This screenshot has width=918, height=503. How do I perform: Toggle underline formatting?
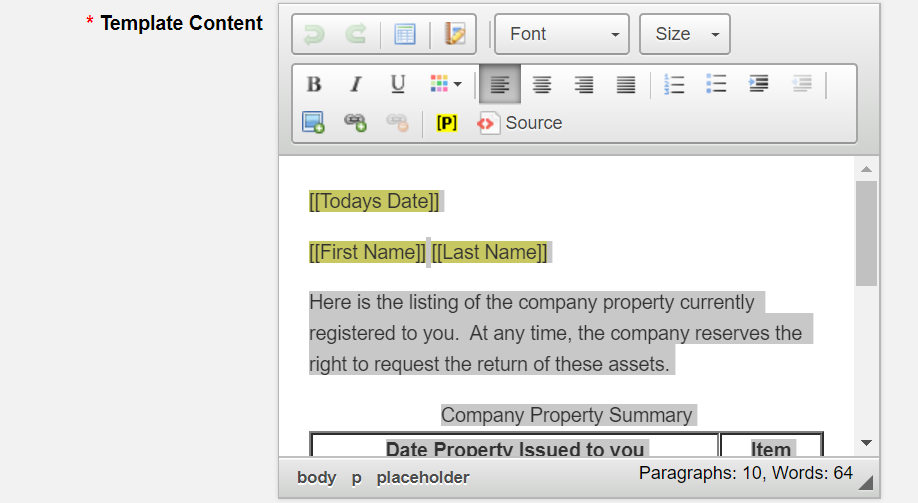click(x=398, y=84)
